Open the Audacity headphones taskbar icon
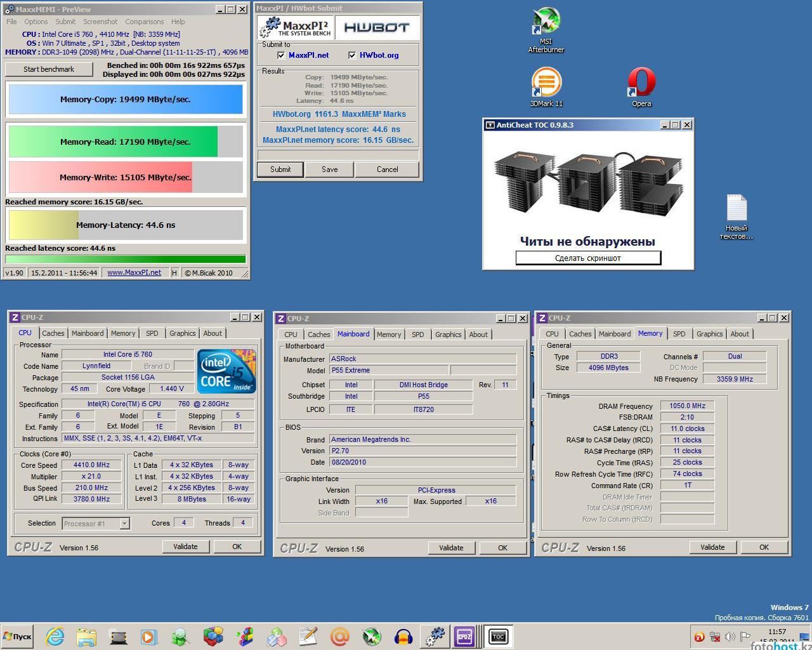Screen dimensions: 812x650 [x=403, y=637]
